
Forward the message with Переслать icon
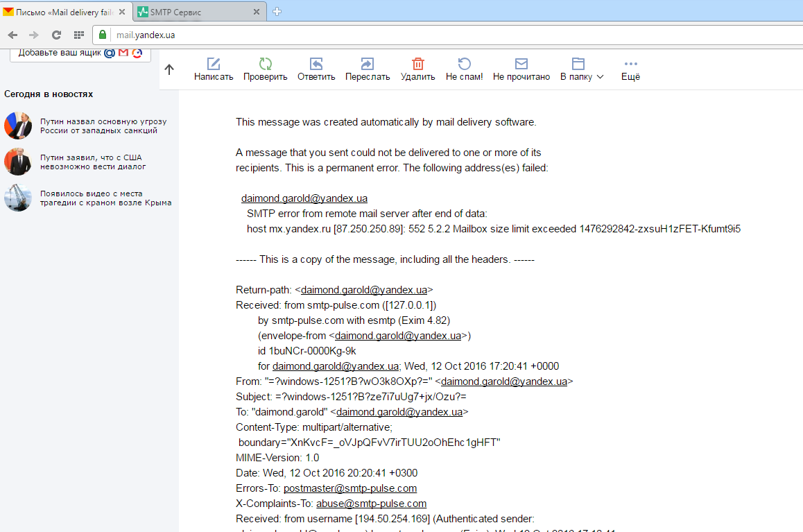pos(368,64)
